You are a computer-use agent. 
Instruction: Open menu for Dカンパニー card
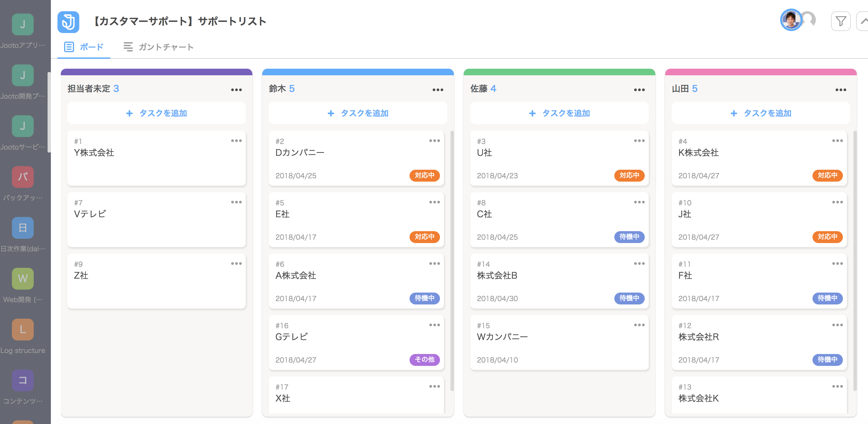coord(435,141)
